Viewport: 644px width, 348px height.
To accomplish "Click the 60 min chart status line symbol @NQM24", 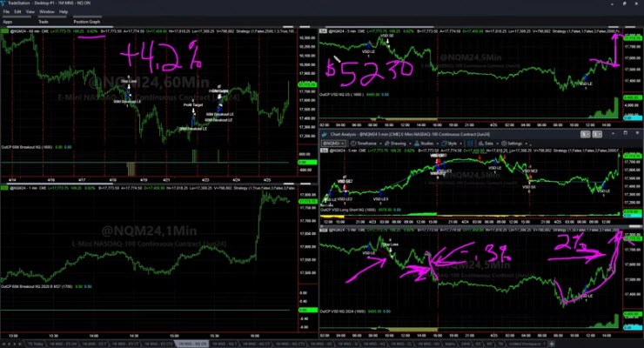I will click(18, 31).
